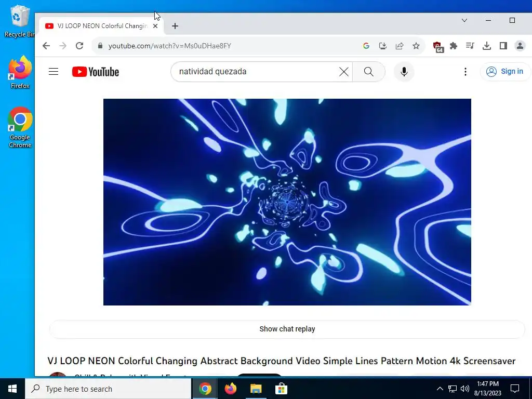Open Windows notification center icon
532x399 pixels.
[x=515, y=389]
